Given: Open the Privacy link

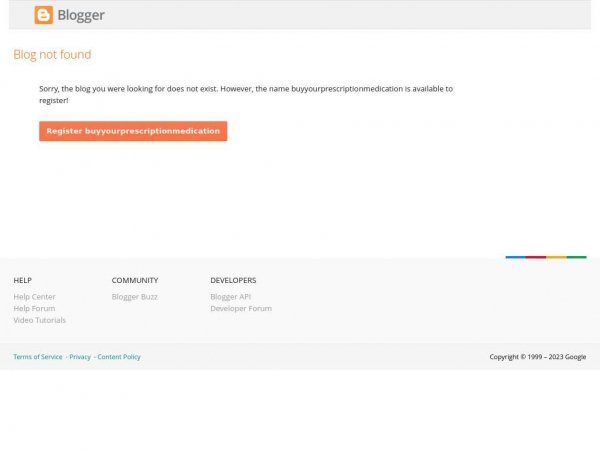Looking at the screenshot, I should pos(80,357).
